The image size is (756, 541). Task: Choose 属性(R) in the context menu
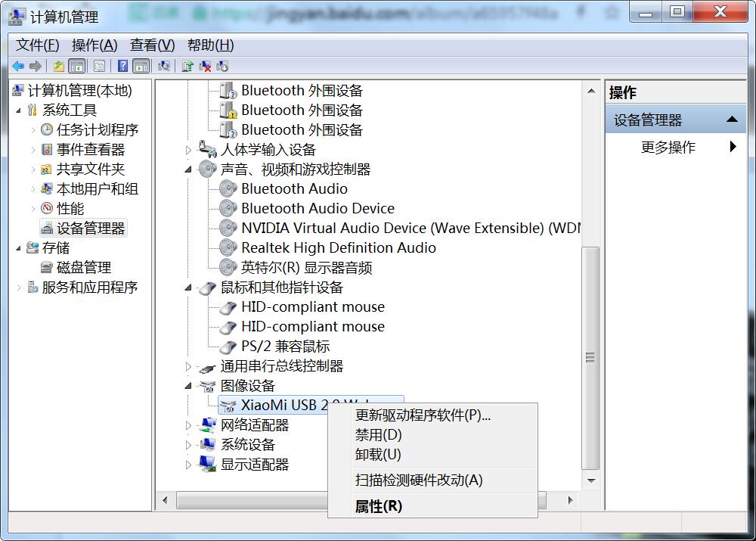pyautogui.click(x=432, y=506)
